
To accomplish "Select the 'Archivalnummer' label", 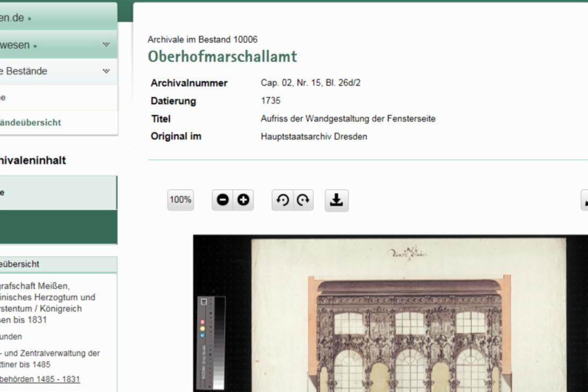I will coord(189,83).
